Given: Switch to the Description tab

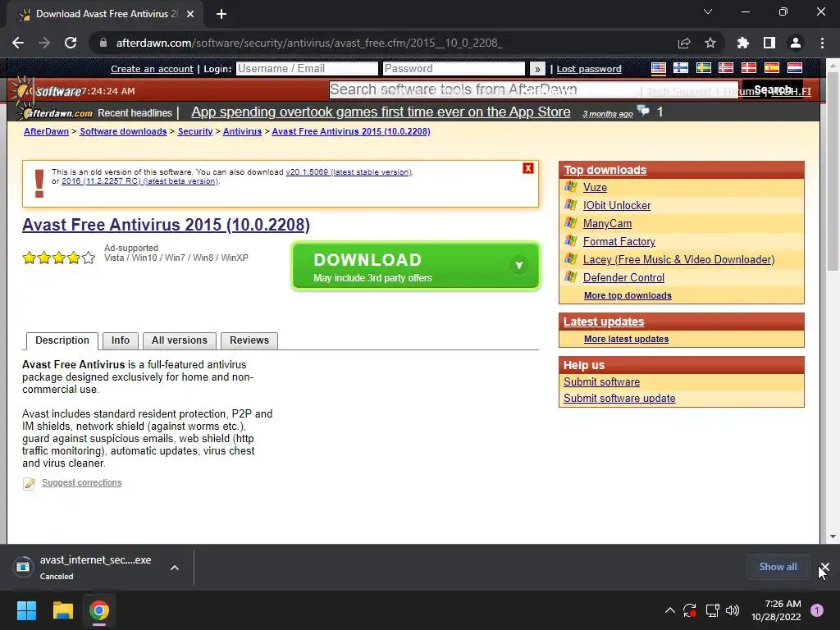Looking at the screenshot, I should 62,340.
